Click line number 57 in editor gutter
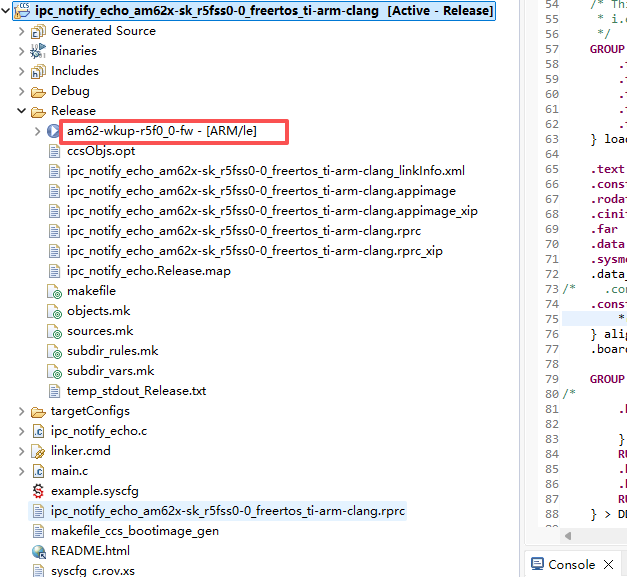This screenshot has height=577, width=627. 552,50
